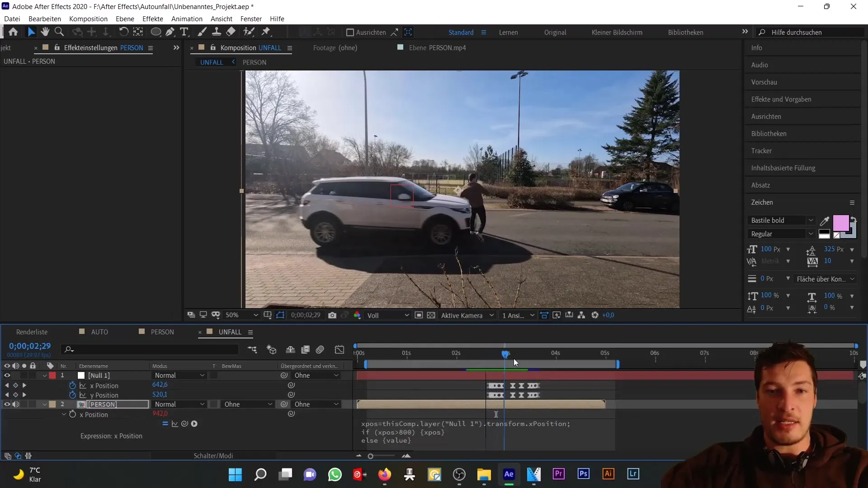Enable frame blending icon in timeline

click(x=305, y=349)
